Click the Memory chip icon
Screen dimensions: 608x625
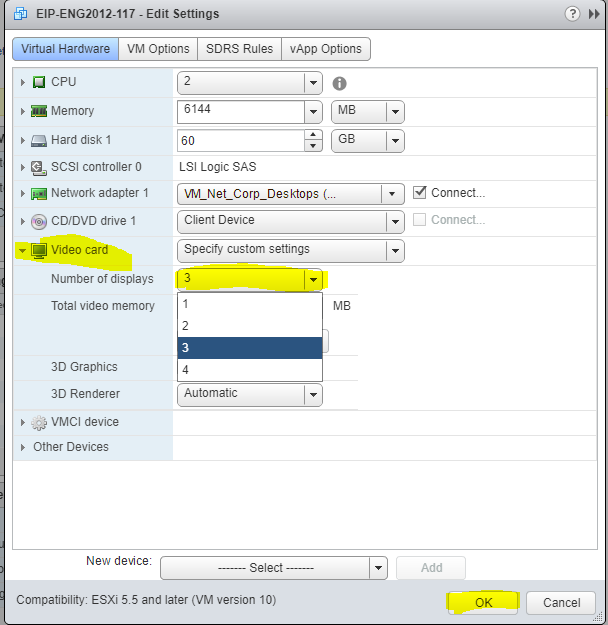pos(39,111)
